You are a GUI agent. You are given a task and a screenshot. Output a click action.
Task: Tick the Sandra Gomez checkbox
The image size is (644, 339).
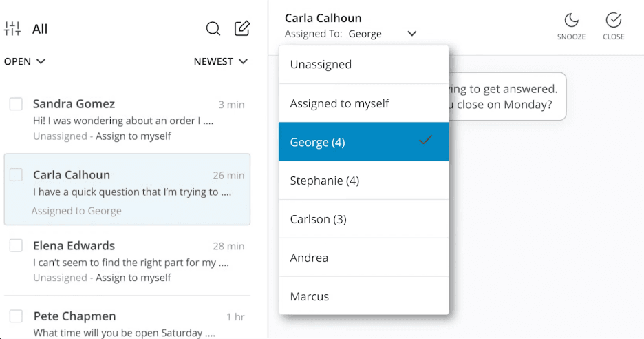[x=16, y=104]
